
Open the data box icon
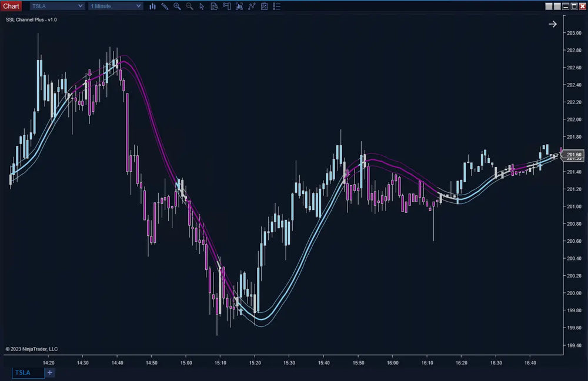pyautogui.click(x=214, y=6)
